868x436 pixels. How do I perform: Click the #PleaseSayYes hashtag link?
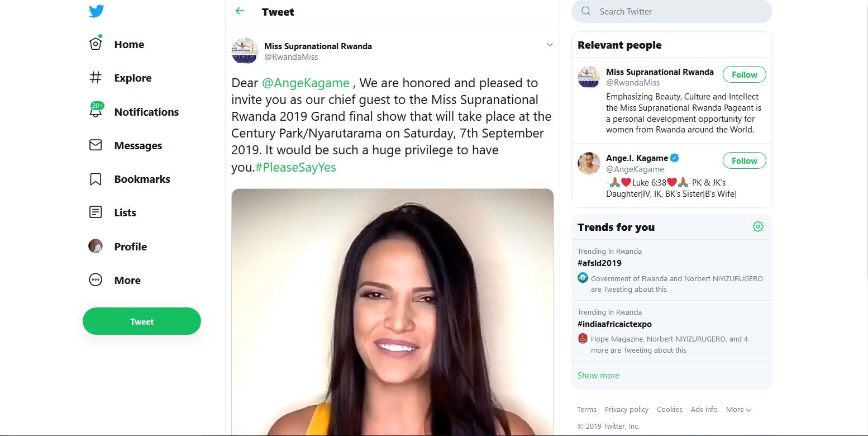pos(295,167)
